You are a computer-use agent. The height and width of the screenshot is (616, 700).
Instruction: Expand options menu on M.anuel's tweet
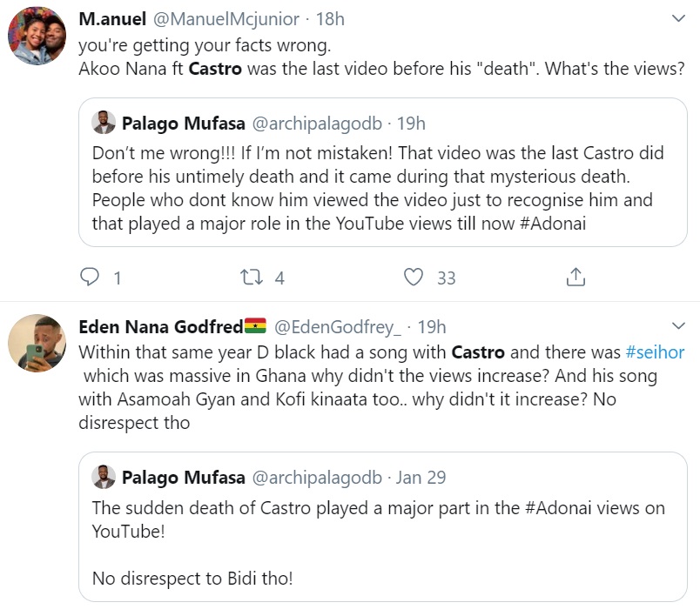(x=679, y=18)
